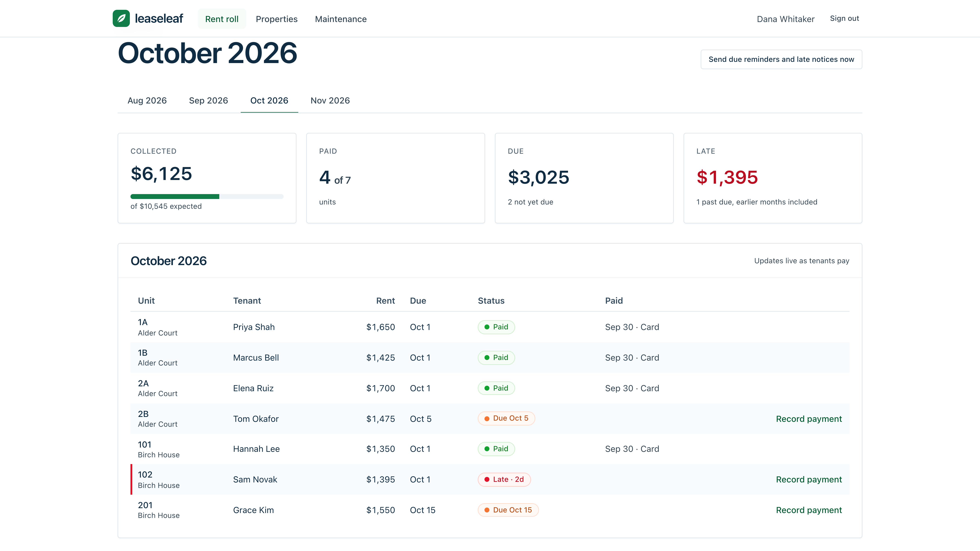The height and width of the screenshot is (551, 980).
Task: Click the $1,475 rent amount
Action: [x=380, y=419]
